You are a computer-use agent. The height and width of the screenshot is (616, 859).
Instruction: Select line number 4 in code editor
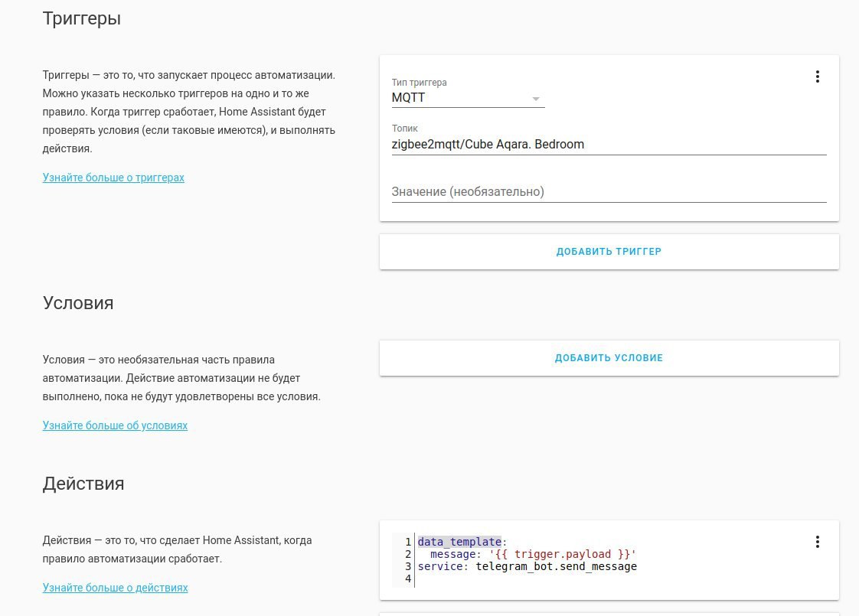(x=407, y=579)
